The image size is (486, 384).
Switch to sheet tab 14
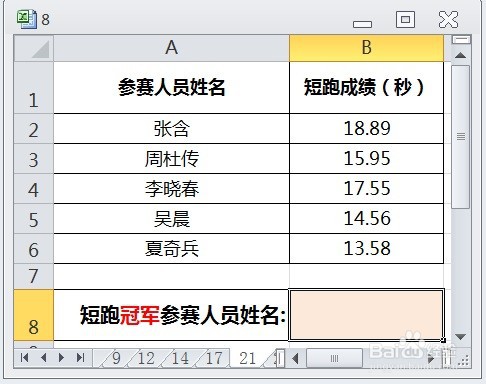(x=180, y=358)
